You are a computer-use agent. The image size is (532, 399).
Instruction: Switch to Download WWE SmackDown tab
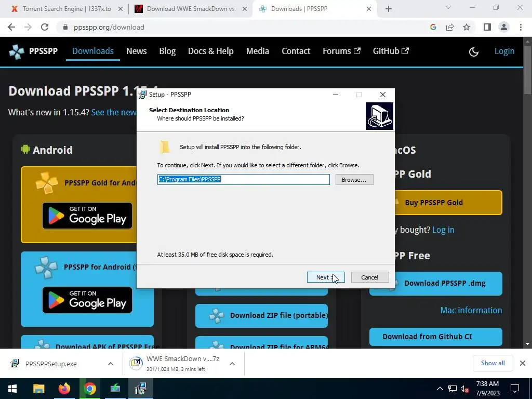[191, 9]
